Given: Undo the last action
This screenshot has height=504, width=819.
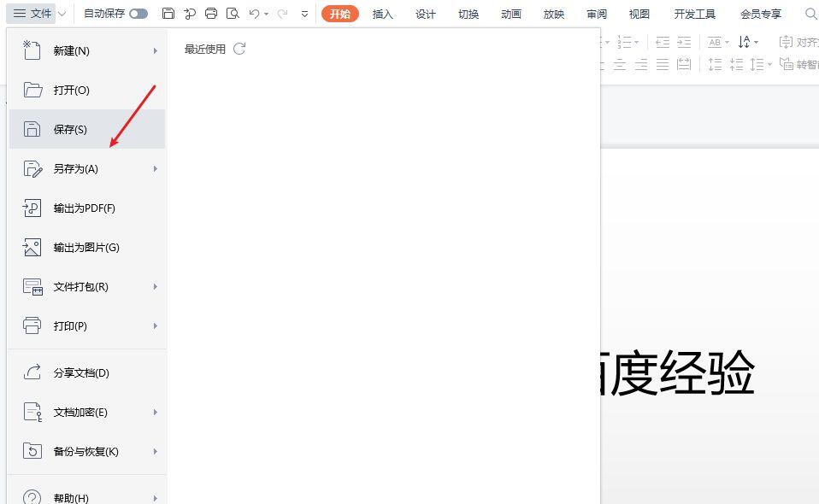Looking at the screenshot, I should point(255,14).
